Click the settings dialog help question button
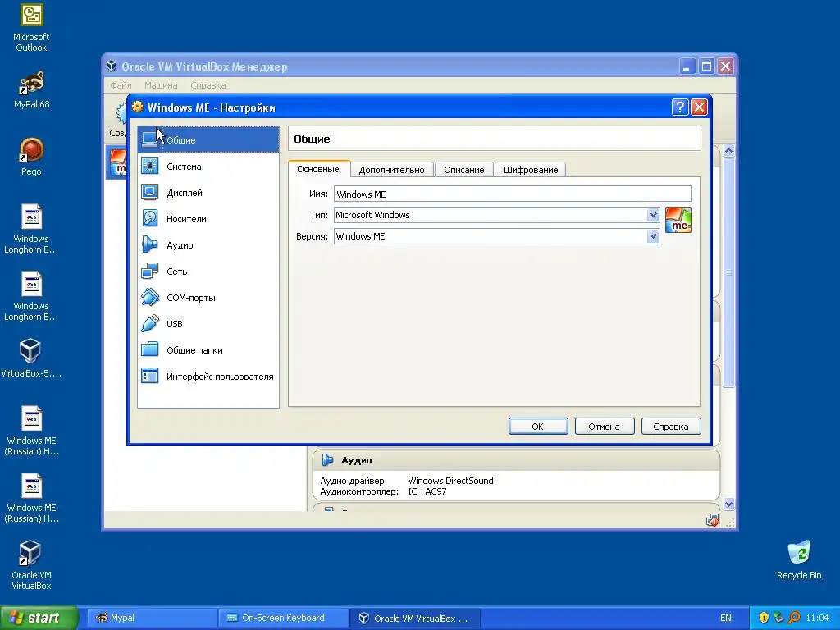 coord(679,107)
